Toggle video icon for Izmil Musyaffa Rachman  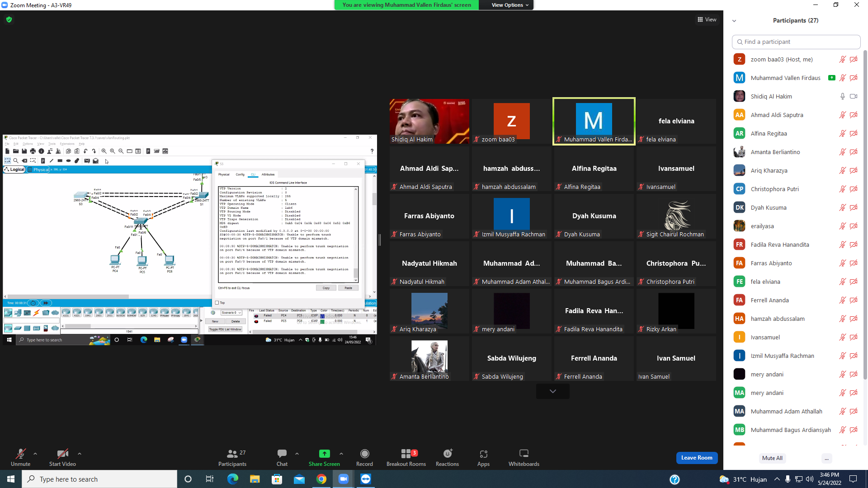(x=854, y=356)
